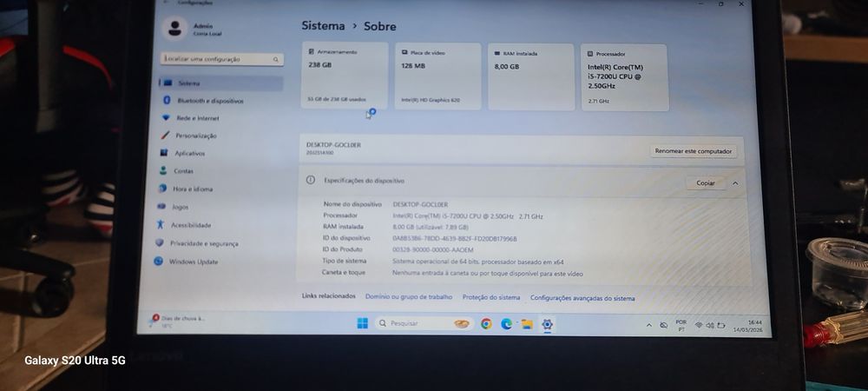Image resolution: width=868 pixels, height=391 pixels.
Task: Open the Proteção do sistema link
Action: [x=491, y=297]
